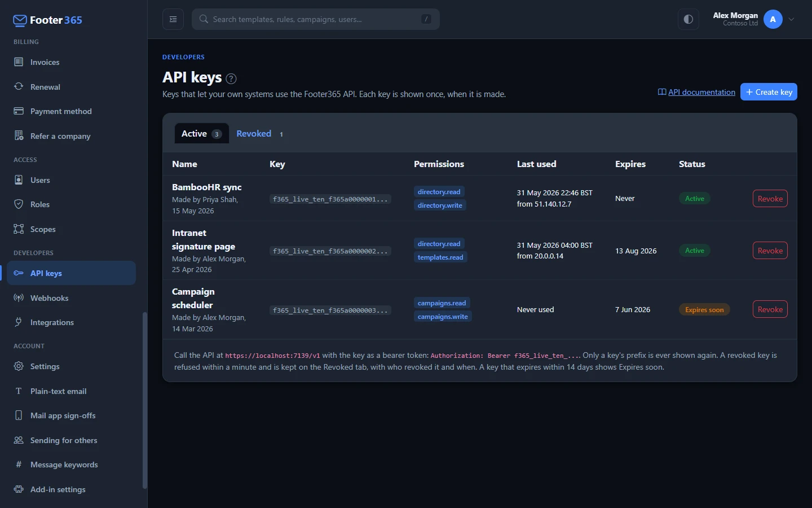Click the Renewal refresh icon
The image size is (812, 508).
[x=19, y=87]
